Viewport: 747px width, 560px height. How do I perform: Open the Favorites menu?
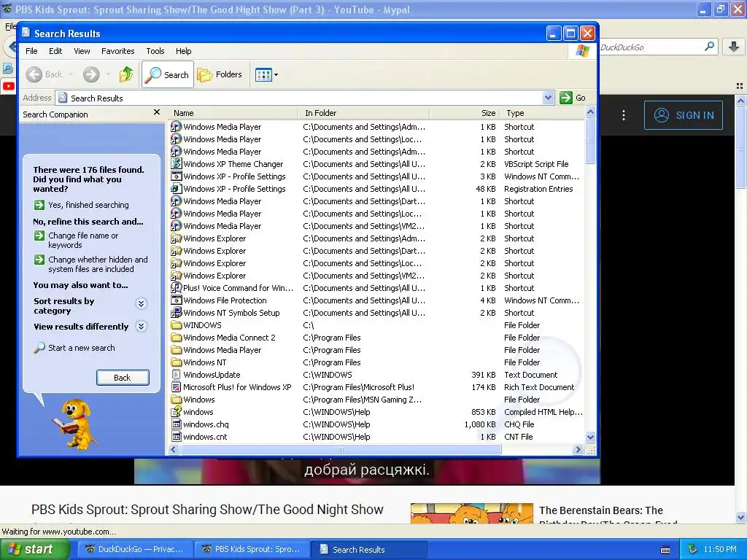[117, 51]
